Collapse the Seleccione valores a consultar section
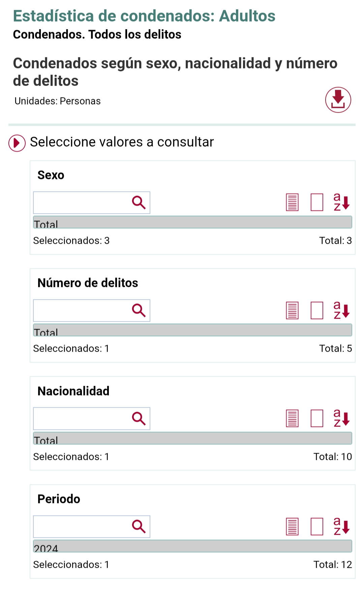364x590 pixels. [x=17, y=143]
